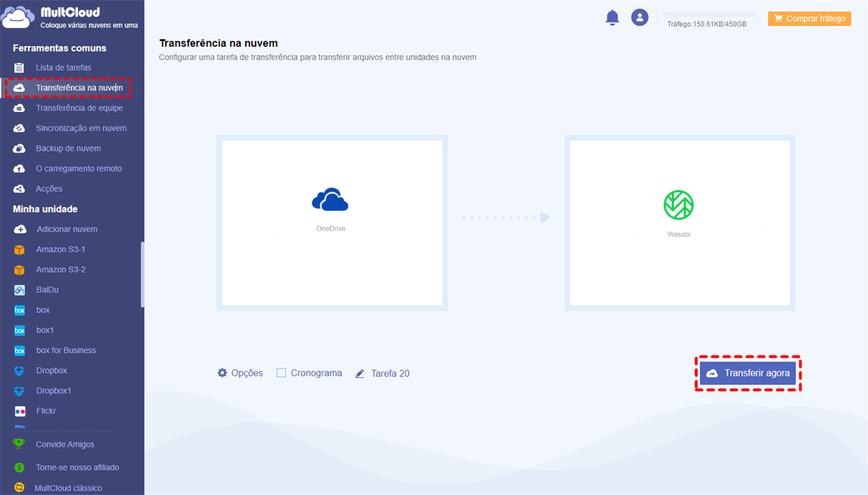868x495 pixels.
Task: Click the O carregamento remoto upload icon
Action: click(20, 168)
